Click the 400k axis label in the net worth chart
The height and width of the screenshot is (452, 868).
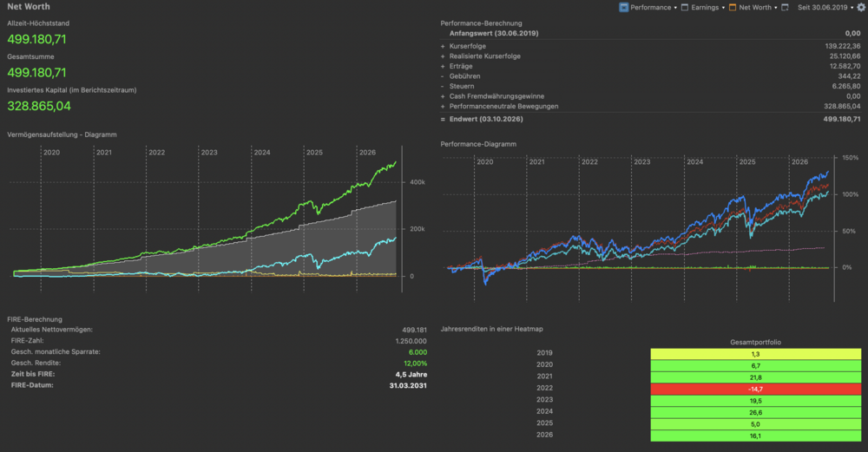[x=418, y=182]
